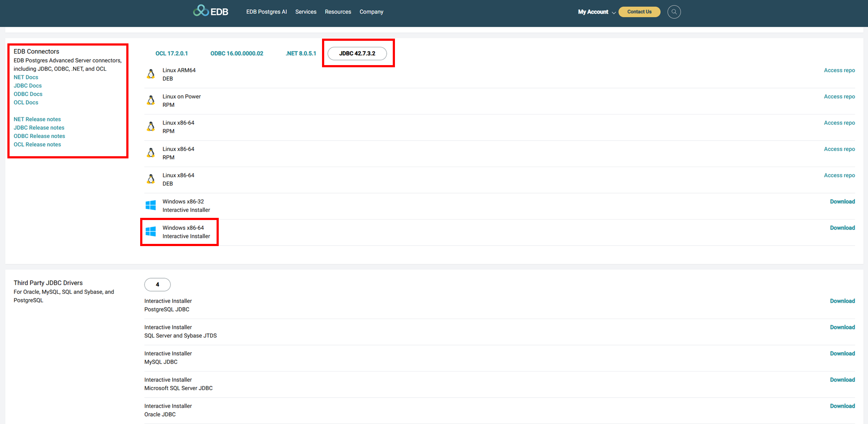Click Microsoft SQL Server JDBC row text
Viewport: 868px width, 424px height.
pyautogui.click(x=178, y=384)
